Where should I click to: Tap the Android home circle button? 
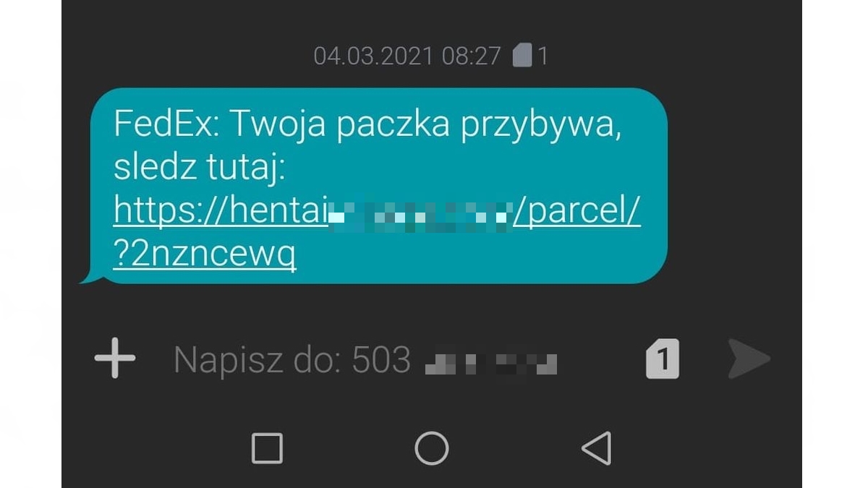coord(432,448)
